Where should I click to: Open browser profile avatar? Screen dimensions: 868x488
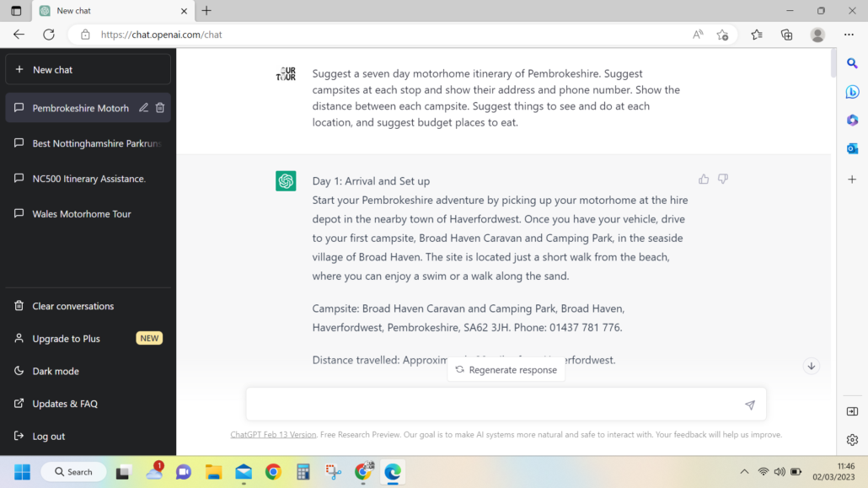(x=817, y=35)
